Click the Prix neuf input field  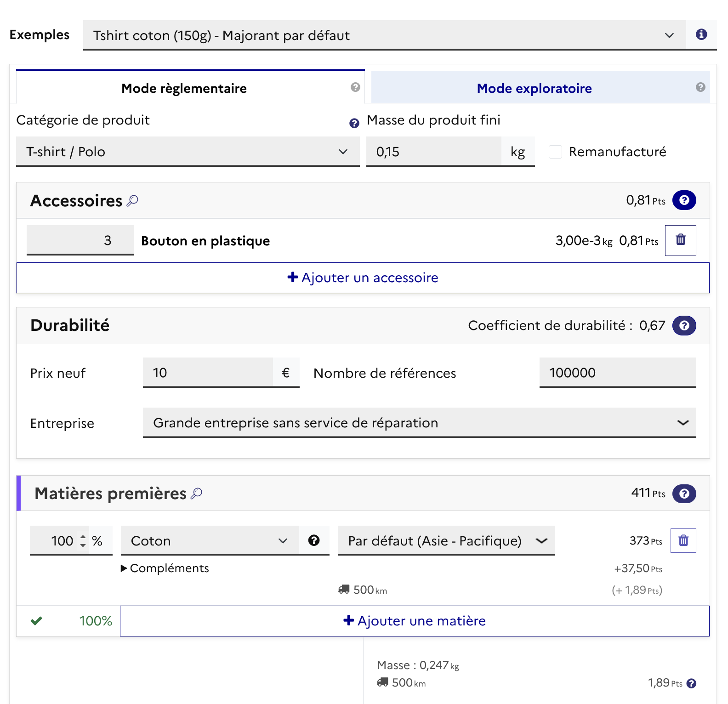(x=208, y=373)
